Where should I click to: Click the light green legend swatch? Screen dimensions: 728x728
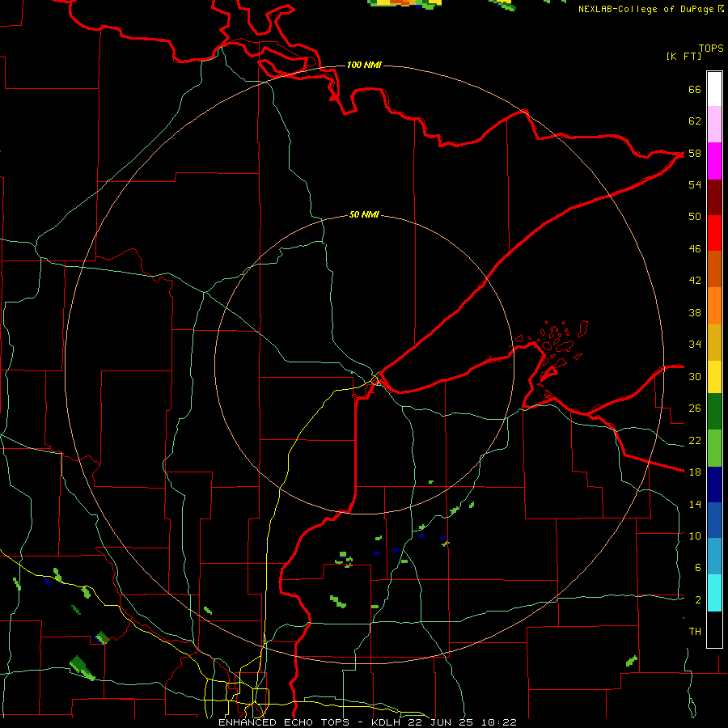[714, 448]
